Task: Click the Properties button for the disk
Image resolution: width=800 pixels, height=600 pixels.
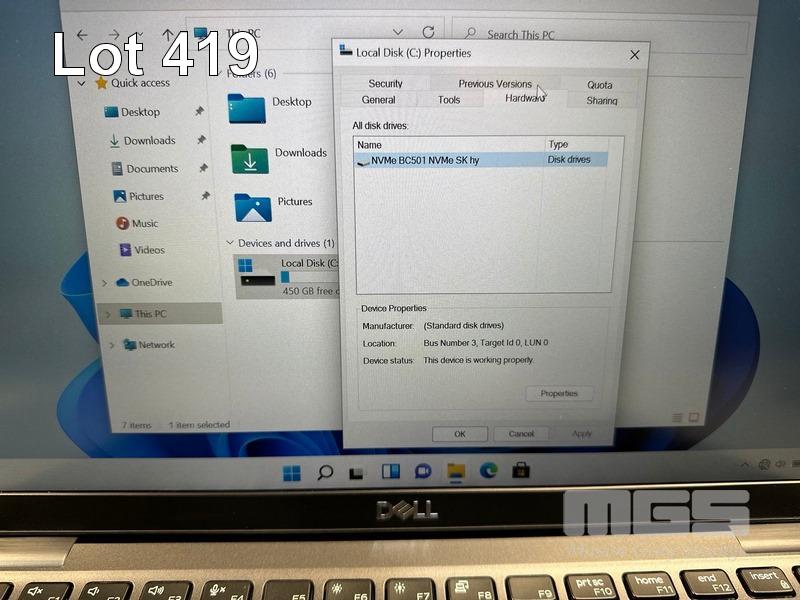Action: pyautogui.click(x=559, y=393)
